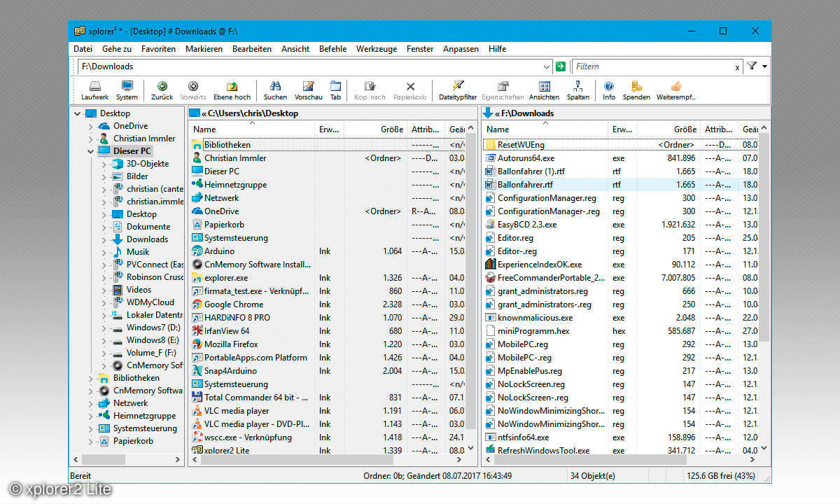This screenshot has width=840, height=504.
Task: Open the Hilfe menu
Action: (x=498, y=49)
